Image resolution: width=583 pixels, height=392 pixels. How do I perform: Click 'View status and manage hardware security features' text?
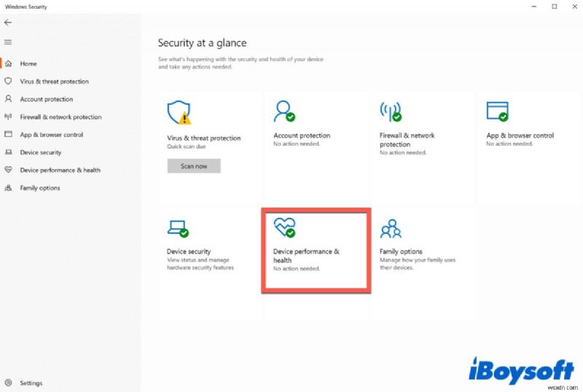click(x=200, y=264)
